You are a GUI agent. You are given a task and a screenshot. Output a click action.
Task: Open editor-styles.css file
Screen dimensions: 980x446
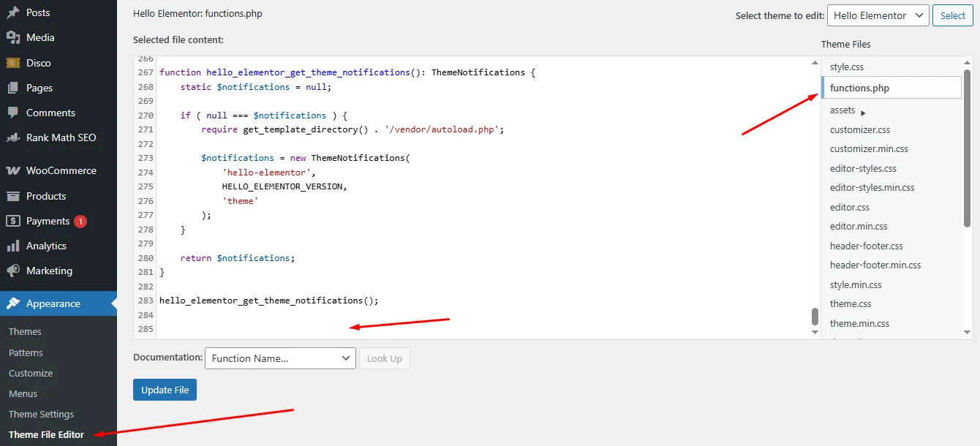coord(863,168)
